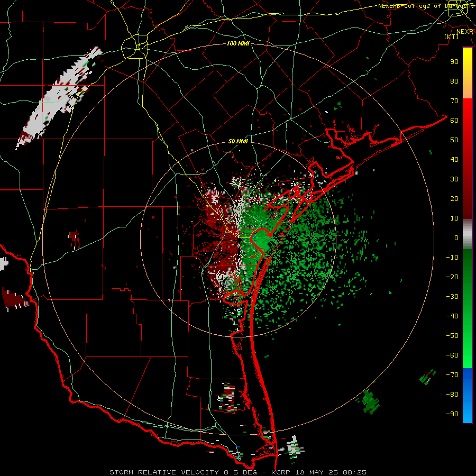476x476 pixels.
Task: Click the 50 value on velocity scale
Action: click(454, 140)
